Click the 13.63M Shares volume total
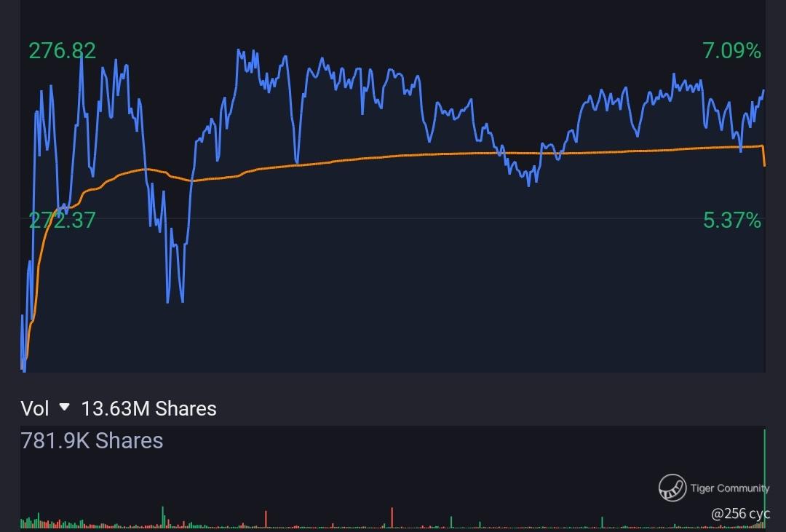 149,409
